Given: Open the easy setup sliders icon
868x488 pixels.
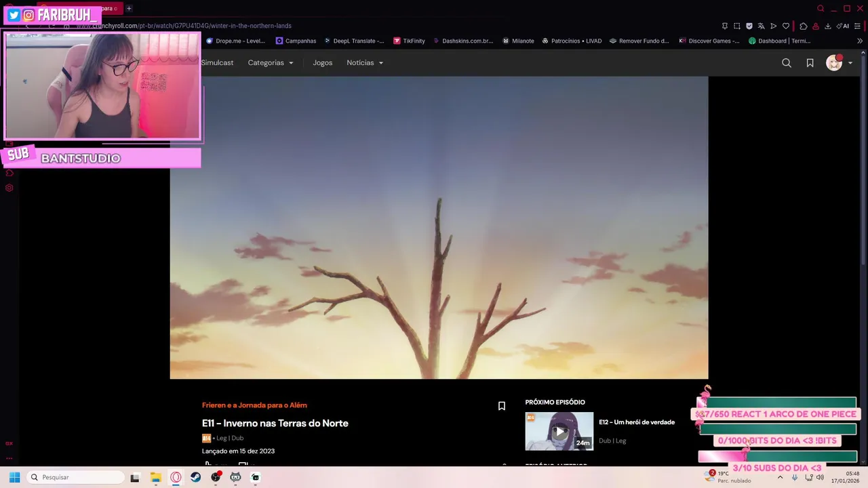Looking at the screenshot, I should [858, 26].
